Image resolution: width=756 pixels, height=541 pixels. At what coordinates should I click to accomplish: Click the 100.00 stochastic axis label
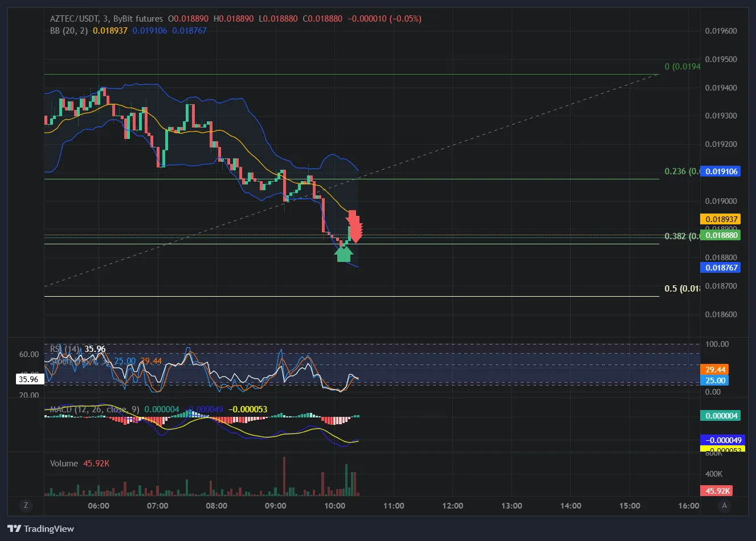(717, 344)
